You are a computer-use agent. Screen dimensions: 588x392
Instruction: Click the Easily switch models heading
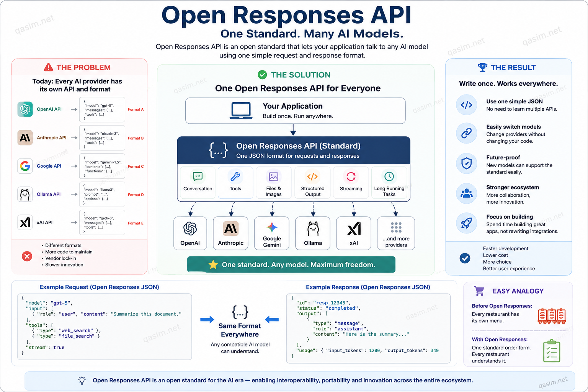(x=513, y=127)
